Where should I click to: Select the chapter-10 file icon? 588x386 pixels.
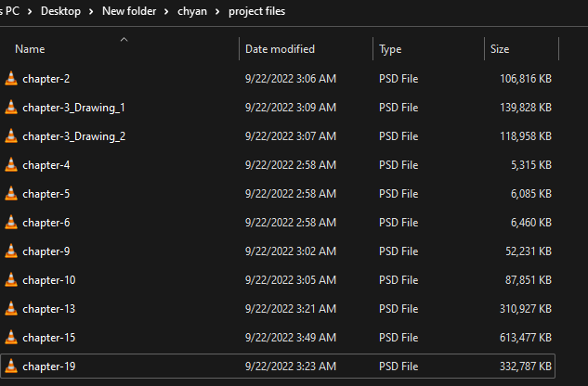pos(11,280)
